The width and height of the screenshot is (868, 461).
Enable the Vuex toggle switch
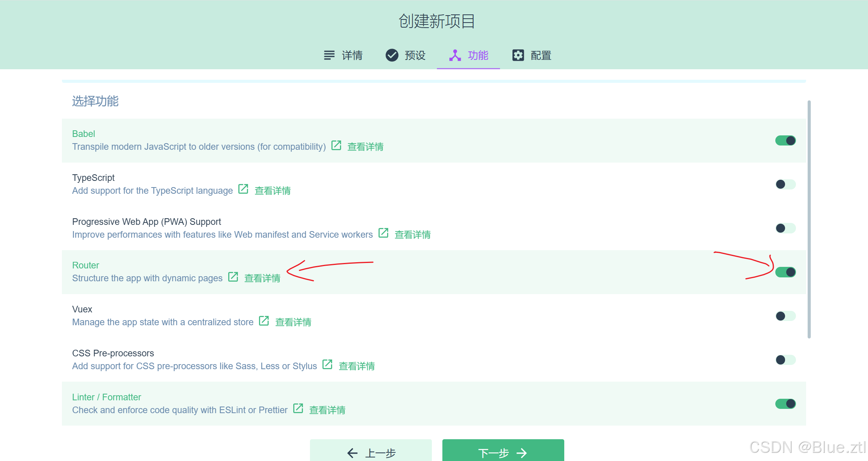point(785,316)
